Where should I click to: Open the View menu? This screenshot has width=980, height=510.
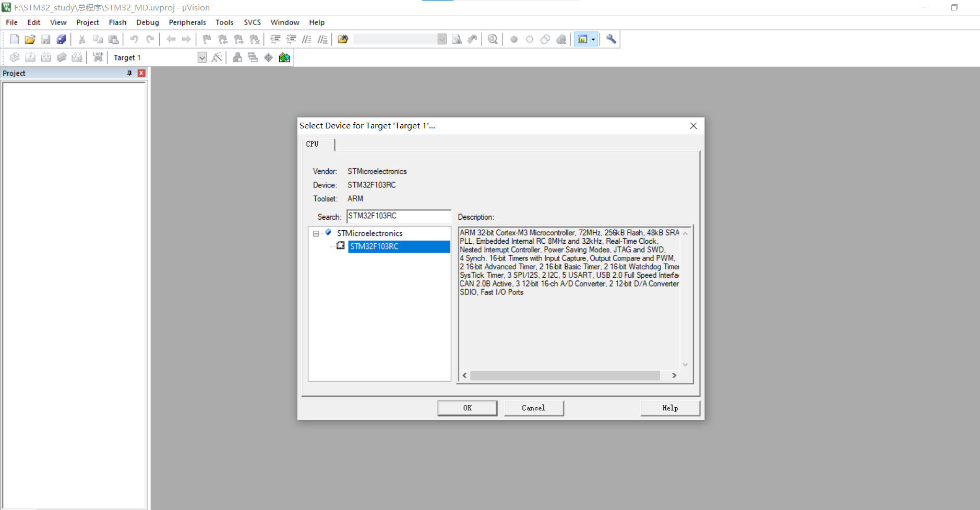tap(58, 22)
